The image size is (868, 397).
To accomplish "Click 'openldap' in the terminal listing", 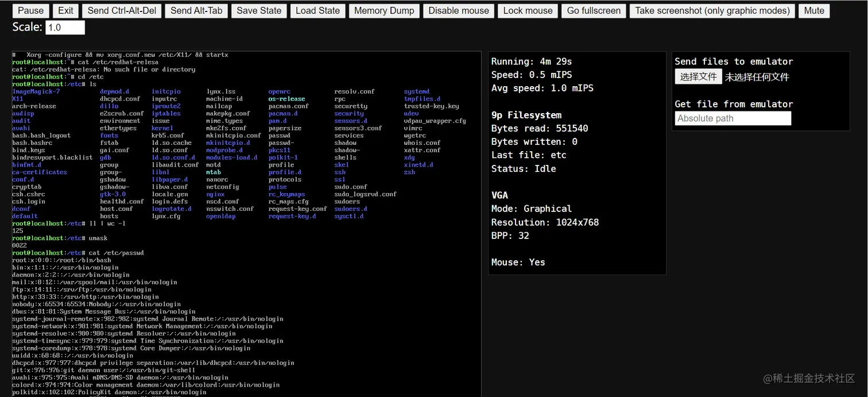I will tap(220, 217).
